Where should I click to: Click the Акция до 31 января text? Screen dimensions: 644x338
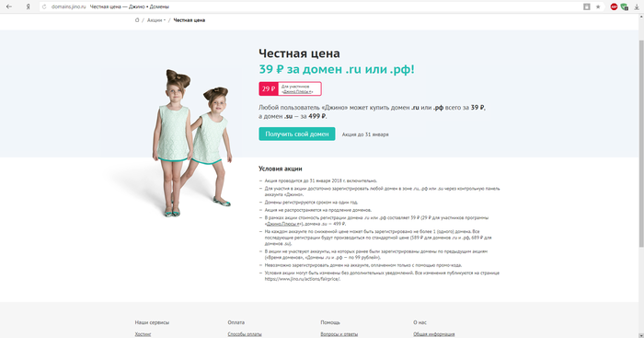click(x=365, y=134)
